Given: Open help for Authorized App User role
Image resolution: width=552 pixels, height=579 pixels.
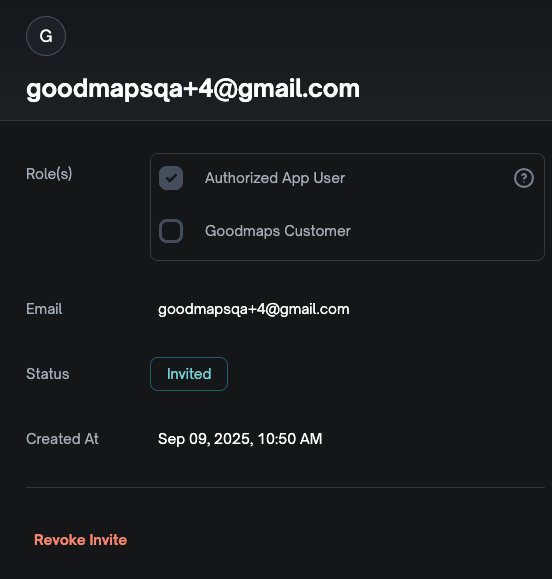Looking at the screenshot, I should [524, 178].
